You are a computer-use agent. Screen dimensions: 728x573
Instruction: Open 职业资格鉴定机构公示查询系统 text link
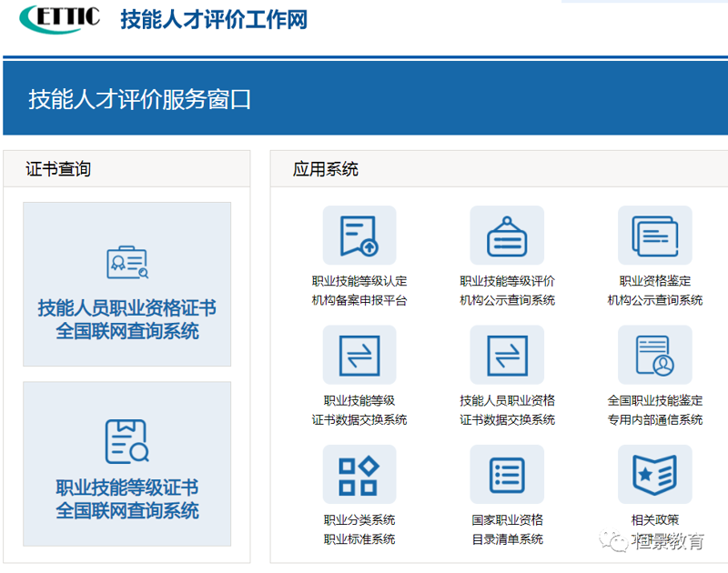click(x=655, y=290)
